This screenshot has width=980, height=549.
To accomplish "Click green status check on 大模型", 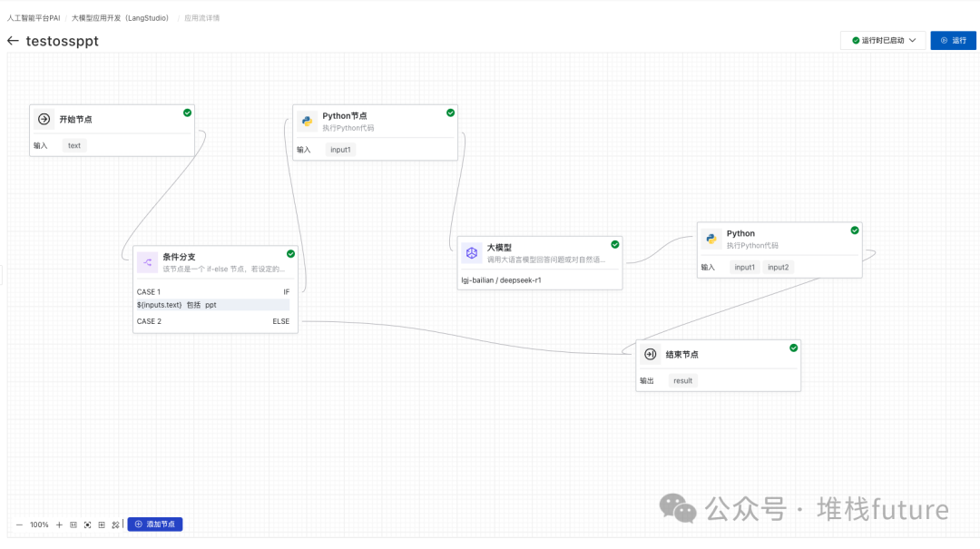I will 615,244.
